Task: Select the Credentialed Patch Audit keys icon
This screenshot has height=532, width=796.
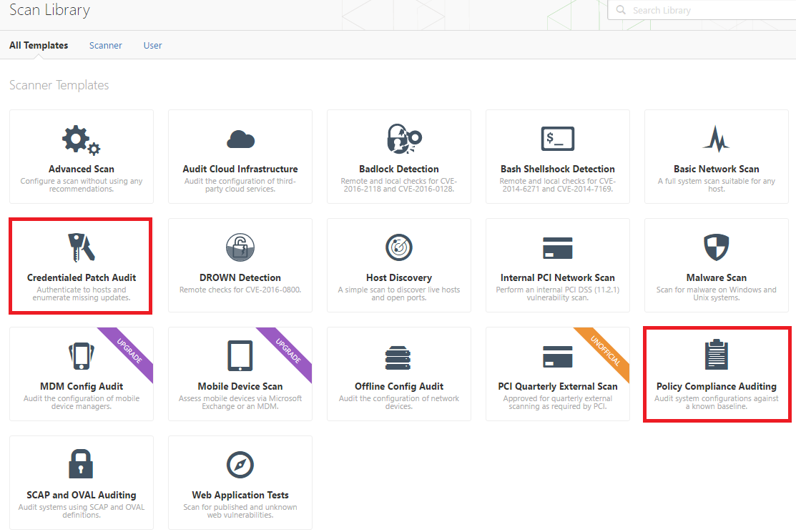Action: pos(81,247)
